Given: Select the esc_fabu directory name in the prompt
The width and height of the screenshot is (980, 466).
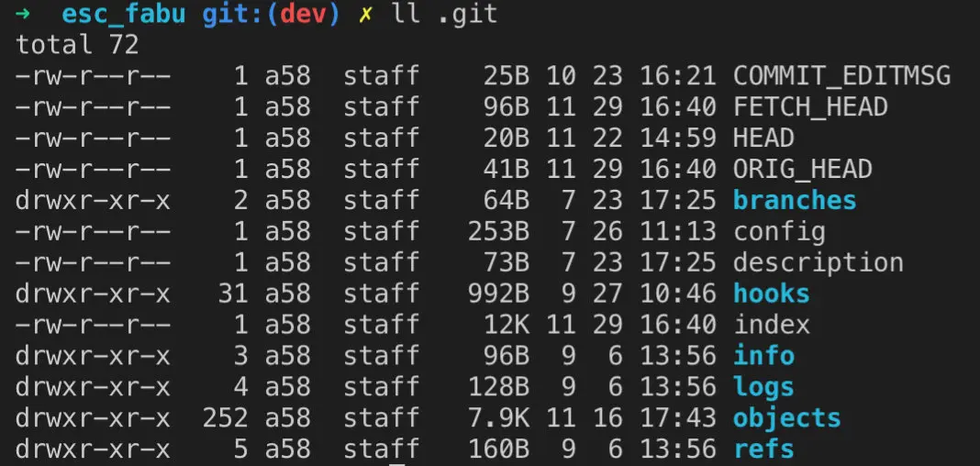Looking at the screenshot, I should (x=124, y=15).
